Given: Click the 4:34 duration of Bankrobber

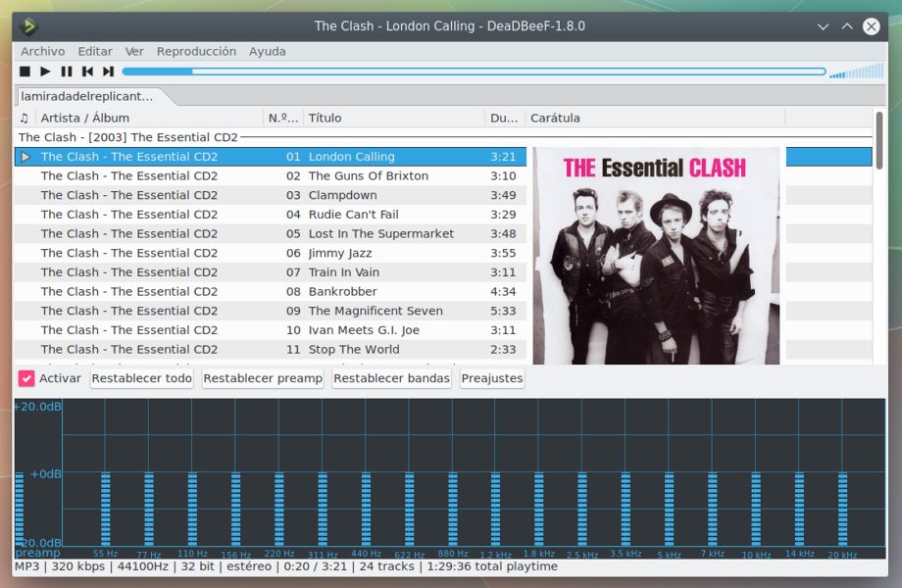Looking at the screenshot, I should (503, 291).
